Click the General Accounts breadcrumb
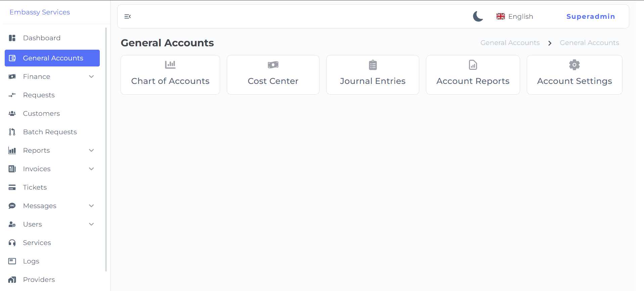The height and width of the screenshot is (291, 644). [x=510, y=43]
